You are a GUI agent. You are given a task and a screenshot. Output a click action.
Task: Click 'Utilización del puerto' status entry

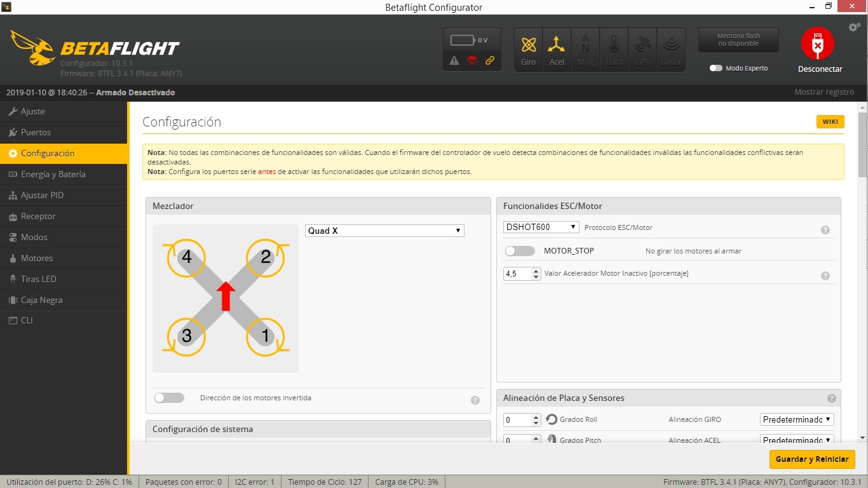[x=69, y=482]
